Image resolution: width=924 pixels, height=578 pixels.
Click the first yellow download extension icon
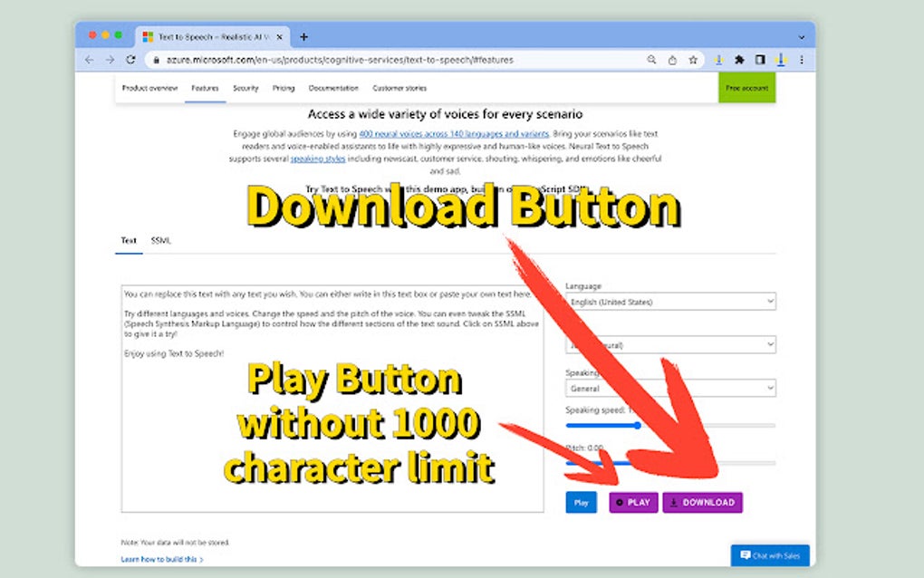718,60
